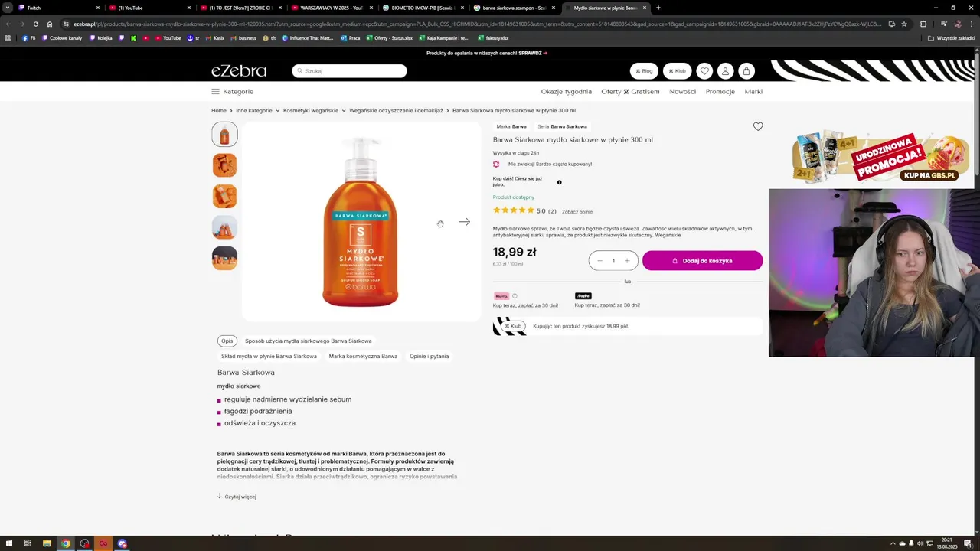Click the Szukaj search field
980x551 pixels.
[349, 71]
